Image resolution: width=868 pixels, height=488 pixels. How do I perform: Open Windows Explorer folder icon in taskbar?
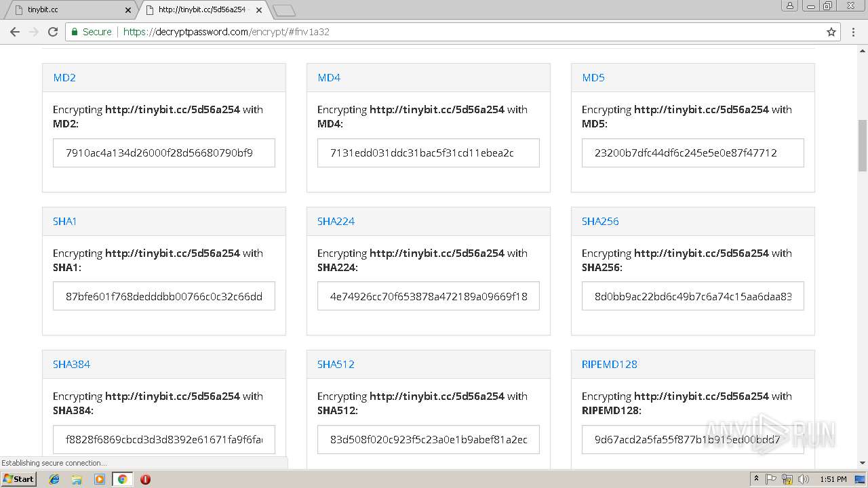pyautogui.click(x=77, y=479)
